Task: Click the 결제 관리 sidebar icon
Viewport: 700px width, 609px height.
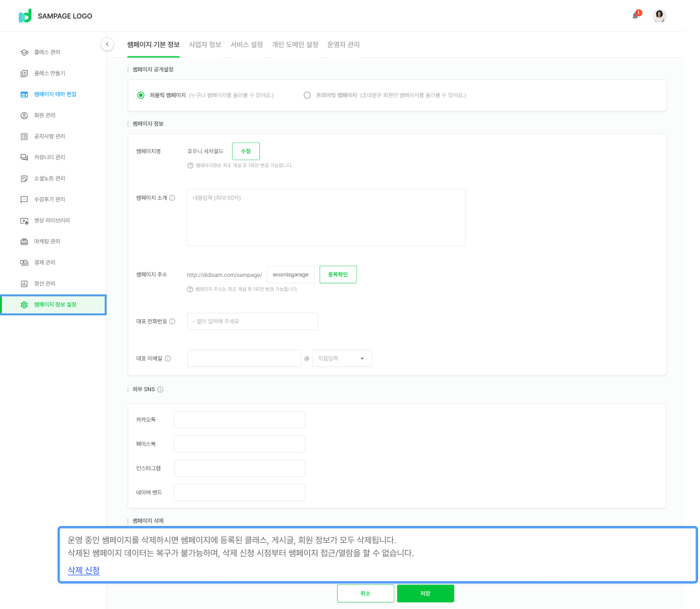Action: pyautogui.click(x=24, y=263)
